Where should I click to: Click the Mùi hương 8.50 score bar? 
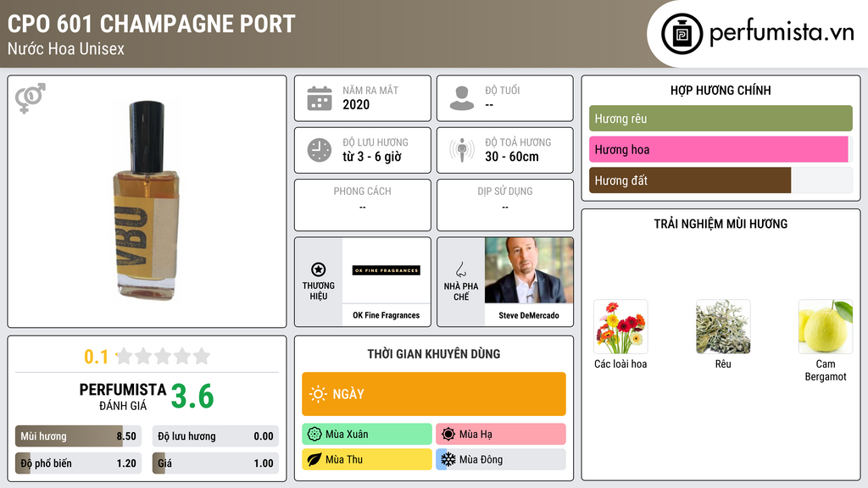tap(79, 436)
